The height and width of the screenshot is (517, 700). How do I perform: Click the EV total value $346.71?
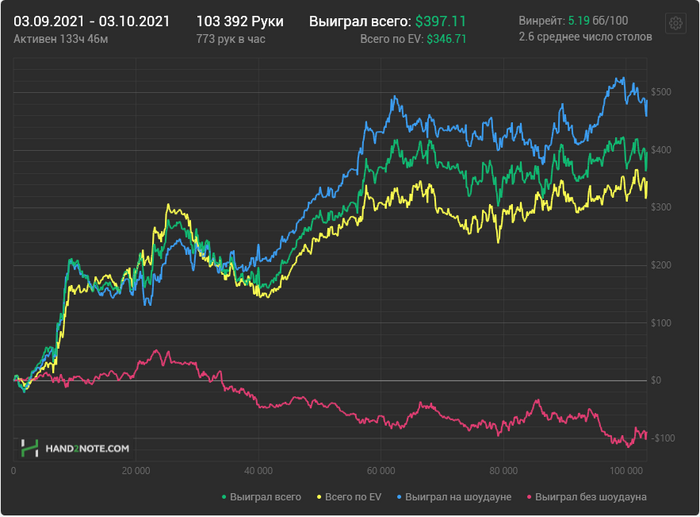(x=446, y=39)
